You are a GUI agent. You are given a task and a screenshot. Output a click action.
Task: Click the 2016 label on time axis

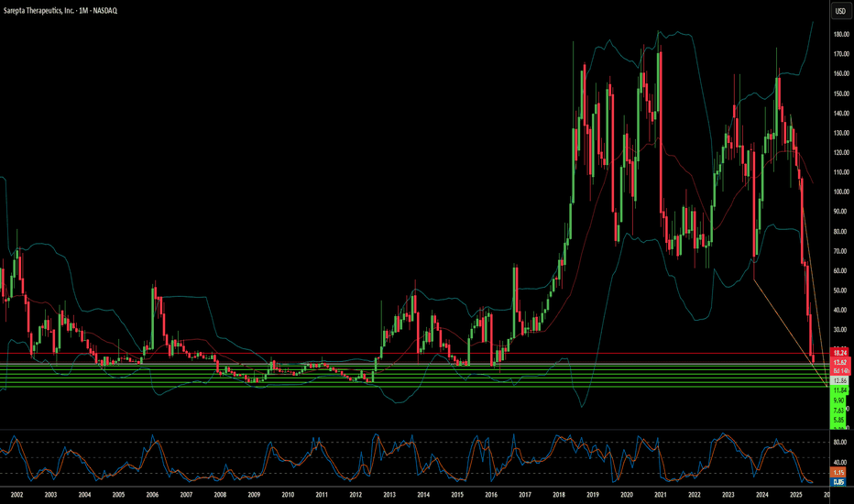click(491, 495)
